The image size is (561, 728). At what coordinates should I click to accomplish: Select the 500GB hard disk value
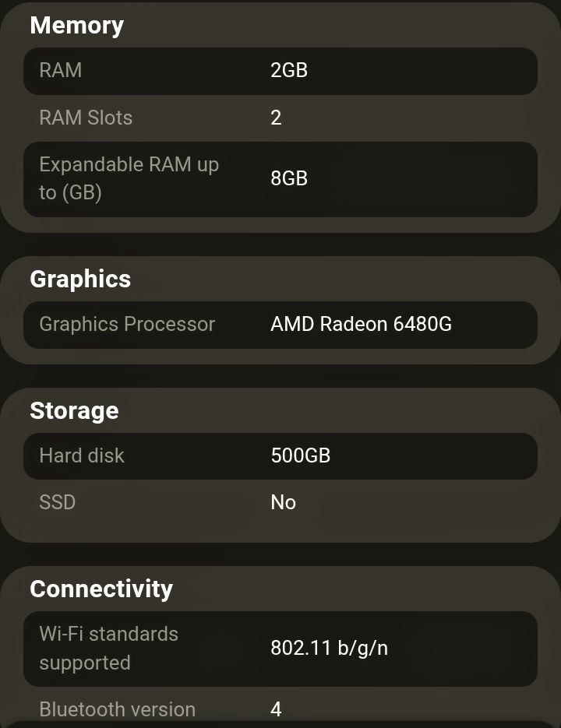point(301,455)
